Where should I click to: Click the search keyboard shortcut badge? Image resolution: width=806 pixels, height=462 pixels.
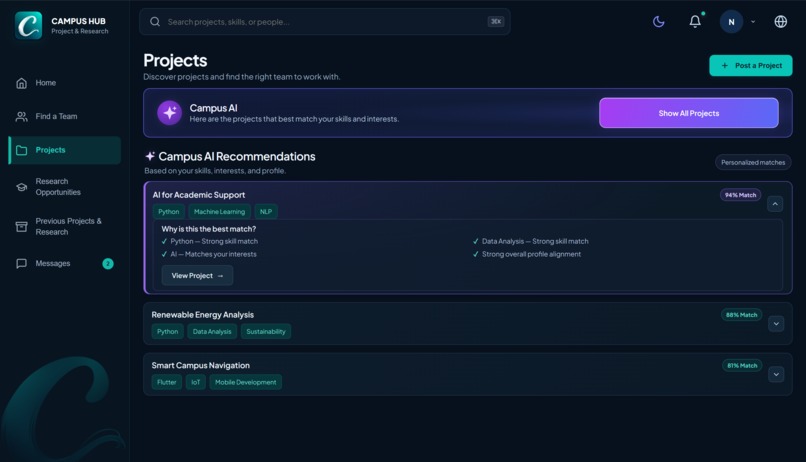tap(496, 22)
